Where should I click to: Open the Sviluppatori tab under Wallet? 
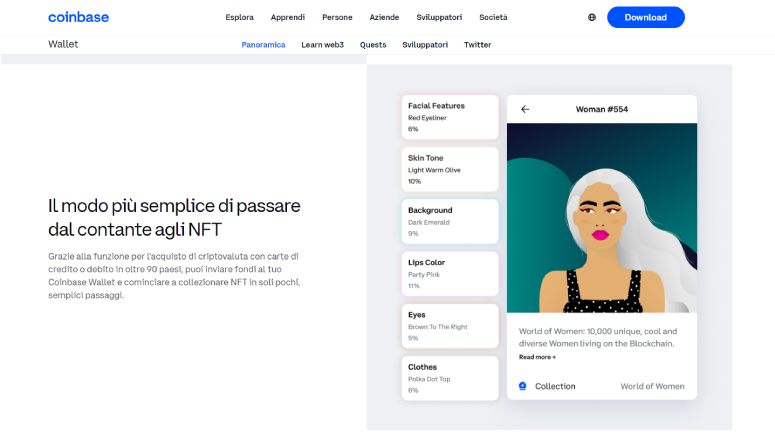click(425, 44)
